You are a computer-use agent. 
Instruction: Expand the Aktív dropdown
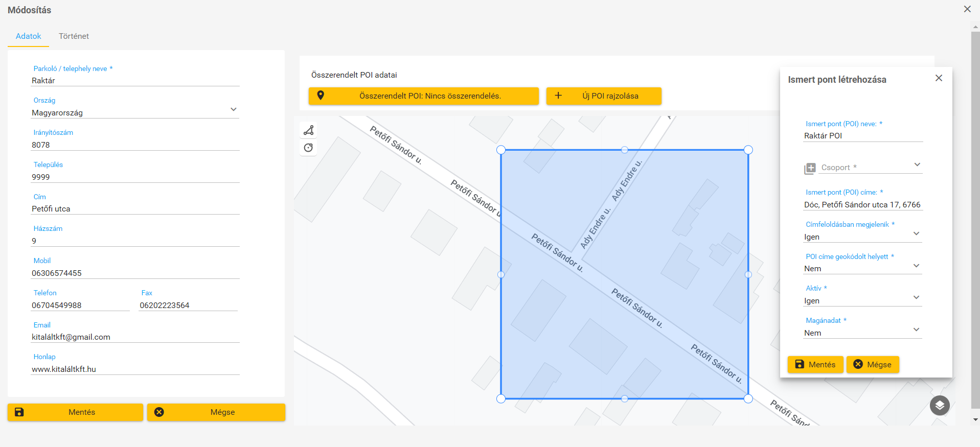click(916, 297)
